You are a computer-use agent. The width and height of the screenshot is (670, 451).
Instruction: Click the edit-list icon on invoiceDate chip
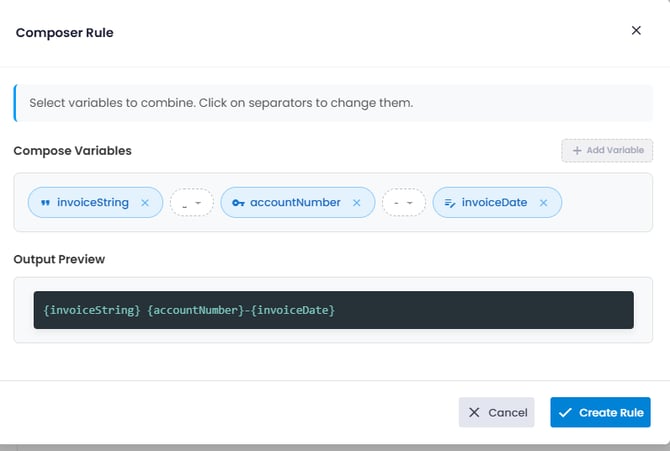pyautogui.click(x=450, y=203)
